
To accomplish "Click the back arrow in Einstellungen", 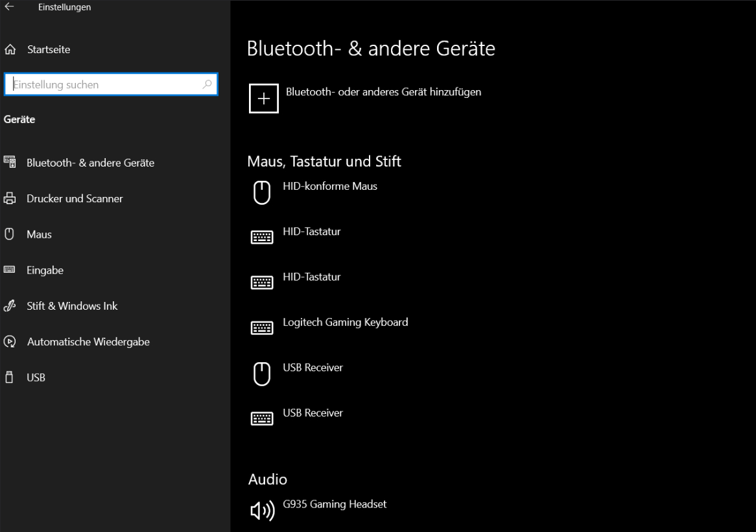I will pyautogui.click(x=9, y=6).
